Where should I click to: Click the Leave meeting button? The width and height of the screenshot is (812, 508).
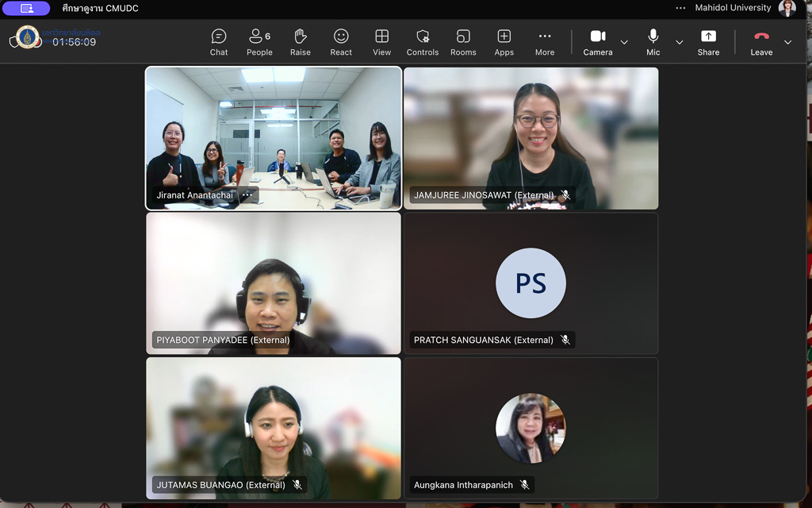tap(761, 42)
